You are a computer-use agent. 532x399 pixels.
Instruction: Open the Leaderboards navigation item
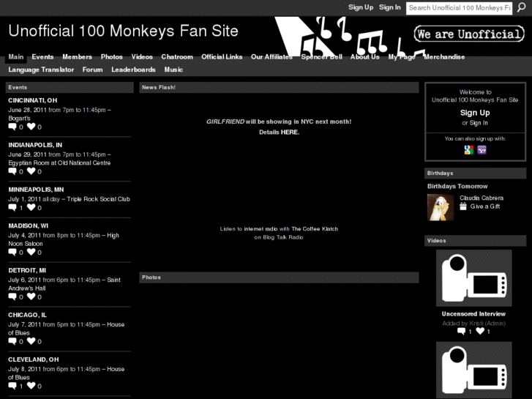(133, 70)
